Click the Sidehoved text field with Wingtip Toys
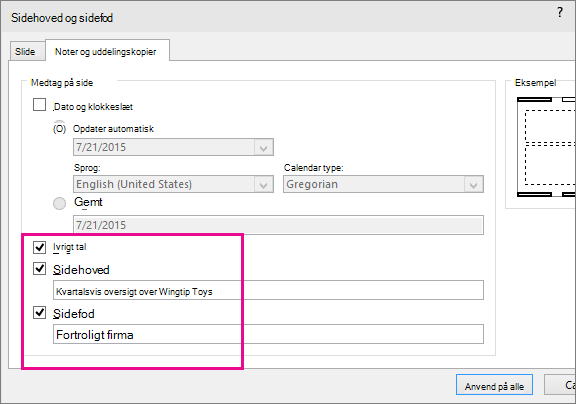 [x=268, y=291]
